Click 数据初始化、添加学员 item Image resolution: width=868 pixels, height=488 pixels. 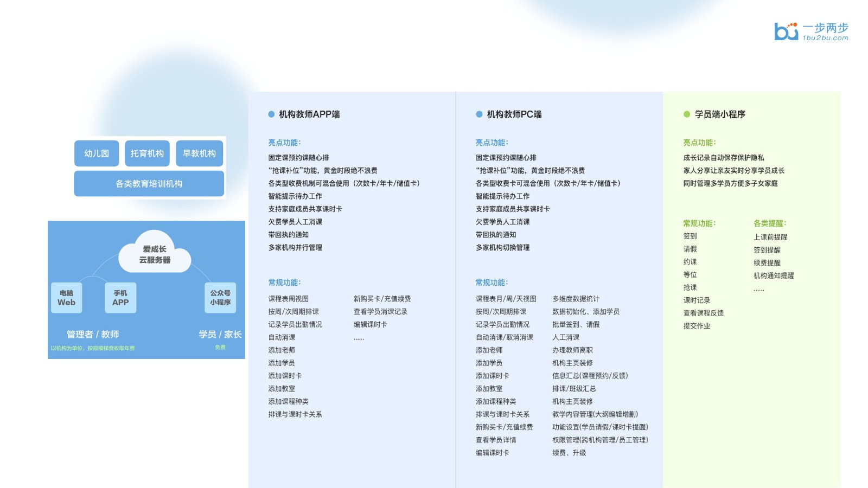pos(586,312)
